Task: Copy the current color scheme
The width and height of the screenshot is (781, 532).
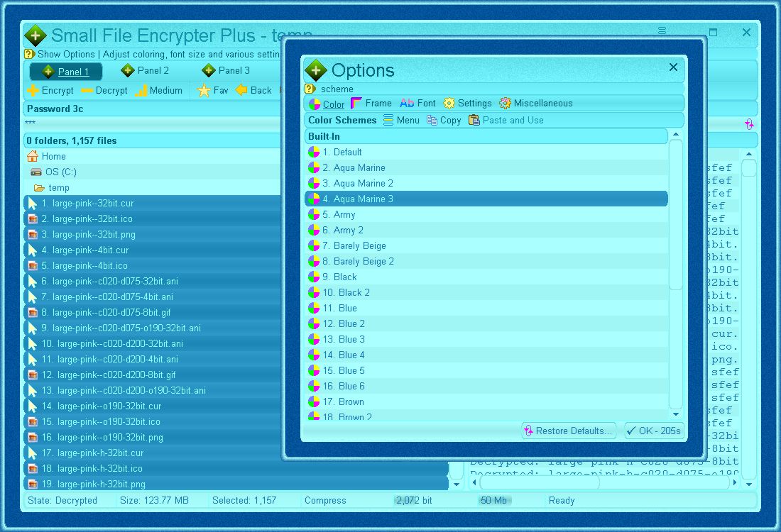Action: click(x=444, y=121)
